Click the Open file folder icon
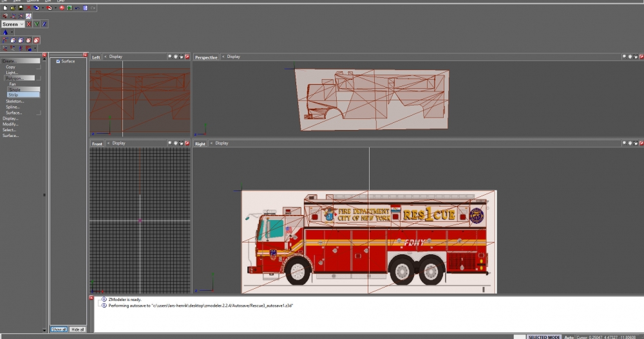Image resolution: width=644 pixels, height=339 pixels. pyautogui.click(x=13, y=8)
